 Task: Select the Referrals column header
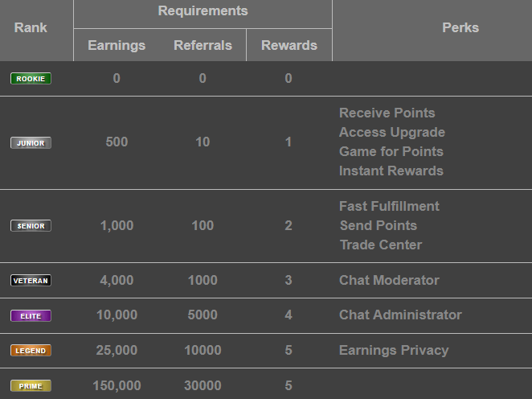click(203, 45)
